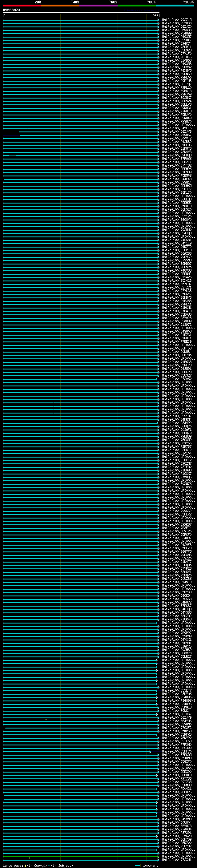Click the UniRef100_Q68EQ3 link
The image size is (197, 868).
tap(177, 200)
